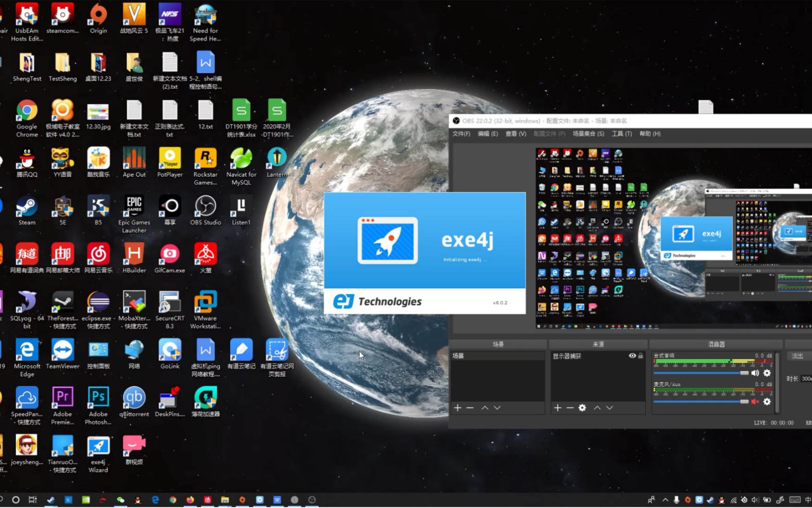Select the TeamViewer desktop icon
812x508 pixels.
[x=62, y=354]
